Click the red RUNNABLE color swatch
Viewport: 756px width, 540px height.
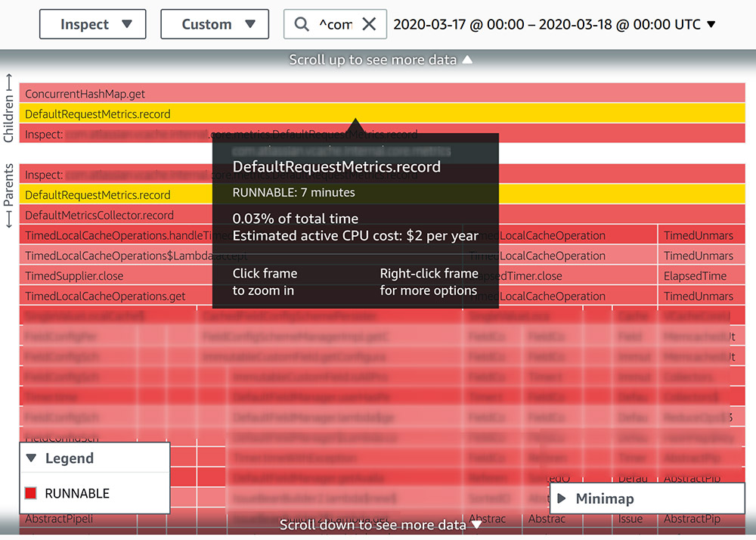(x=30, y=493)
